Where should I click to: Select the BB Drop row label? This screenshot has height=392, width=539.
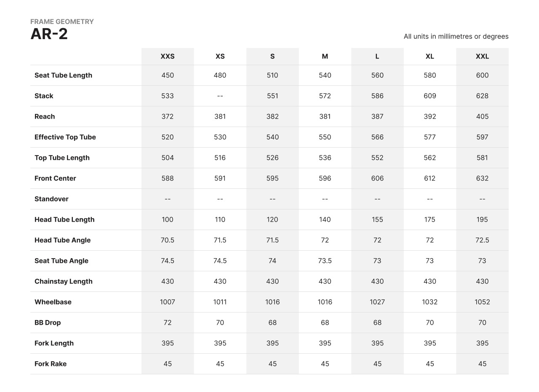(x=48, y=323)
